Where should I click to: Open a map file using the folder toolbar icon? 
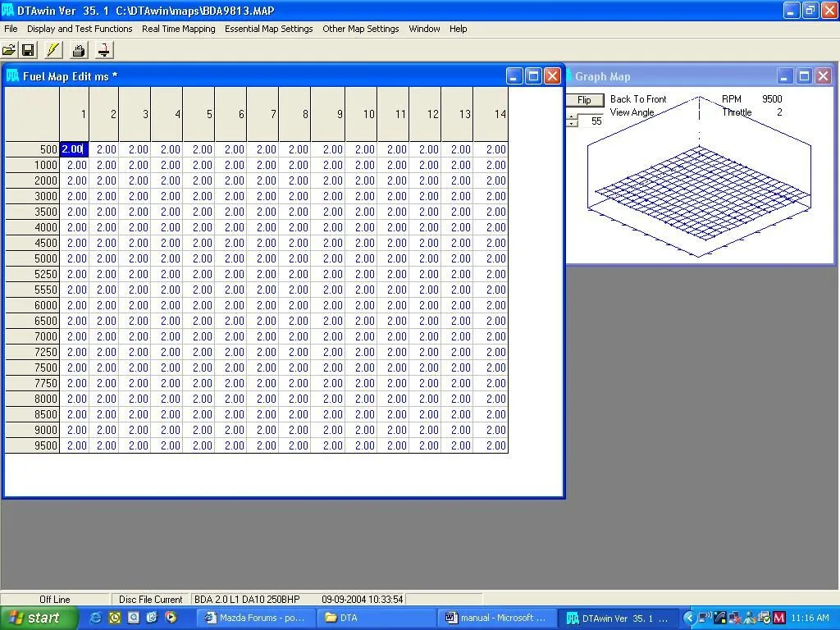point(10,50)
